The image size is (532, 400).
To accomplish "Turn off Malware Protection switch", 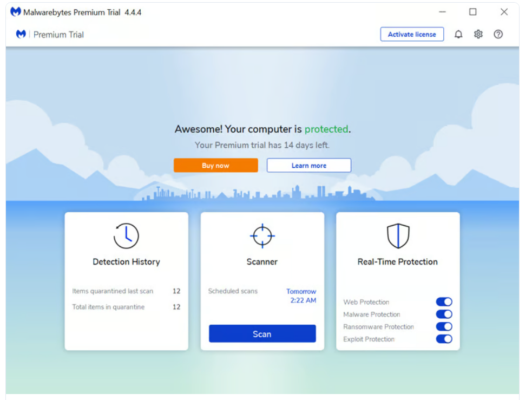I will point(444,314).
